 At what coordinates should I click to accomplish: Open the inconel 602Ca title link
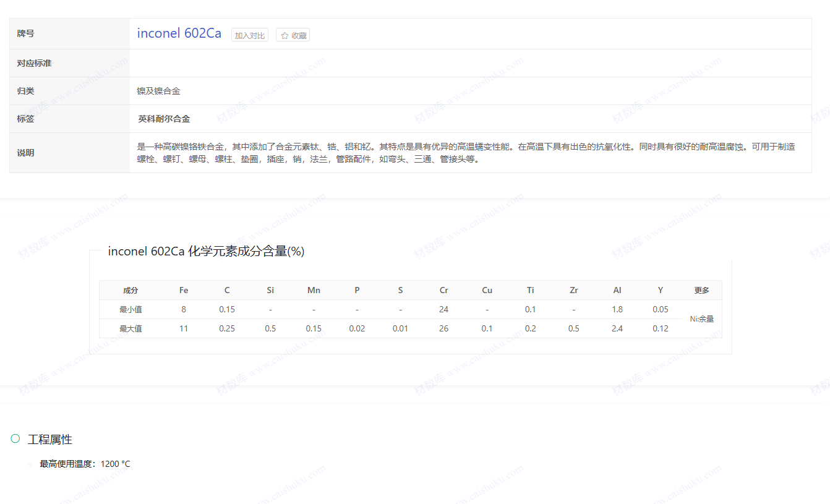click(179, 33)
